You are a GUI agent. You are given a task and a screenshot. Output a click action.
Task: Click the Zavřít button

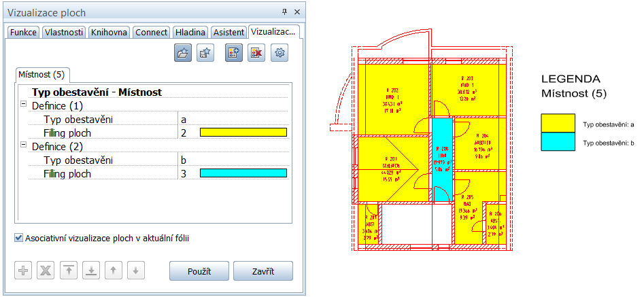pyautogui.click(x=262, y=271)
